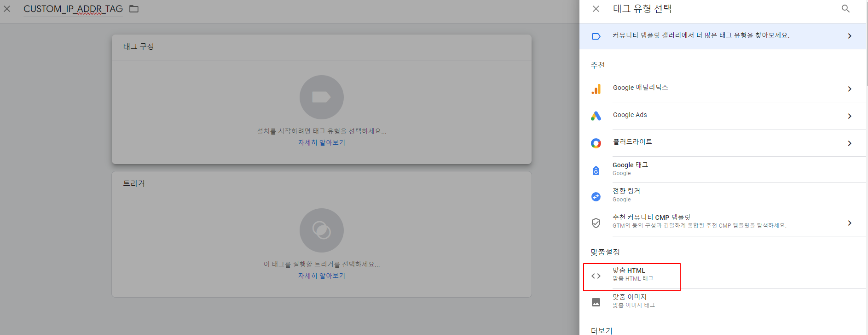Expand the 플러드라이트 chevron

850,143
